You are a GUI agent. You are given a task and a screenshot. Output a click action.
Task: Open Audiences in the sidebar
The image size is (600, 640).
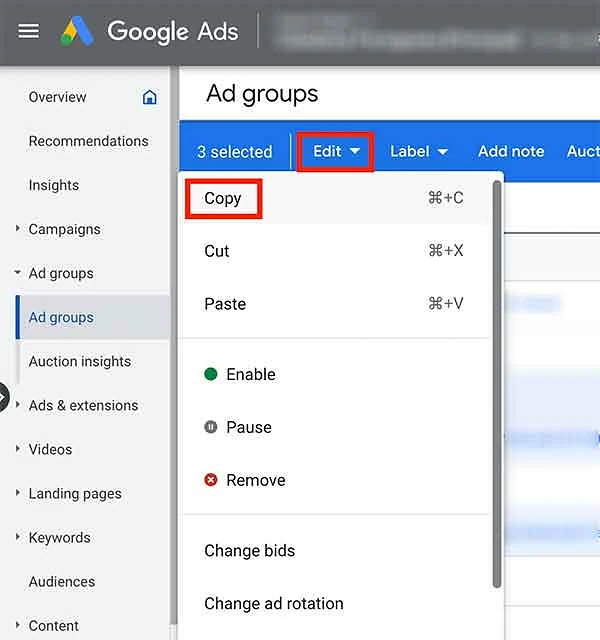tap(62, 582)
